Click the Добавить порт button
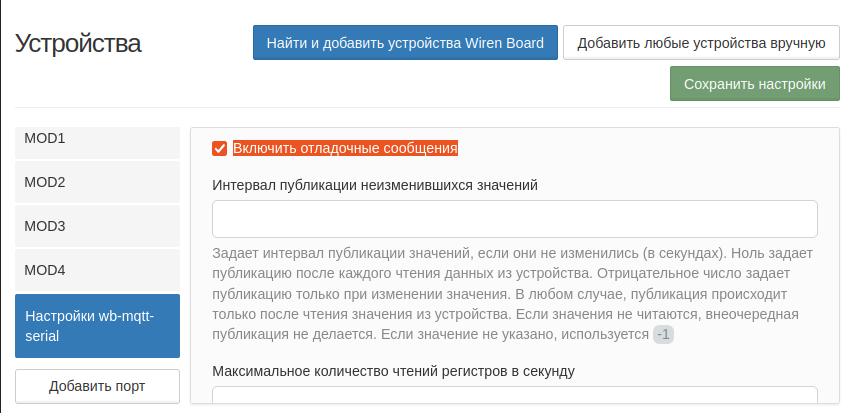 [x=97, y=387]
